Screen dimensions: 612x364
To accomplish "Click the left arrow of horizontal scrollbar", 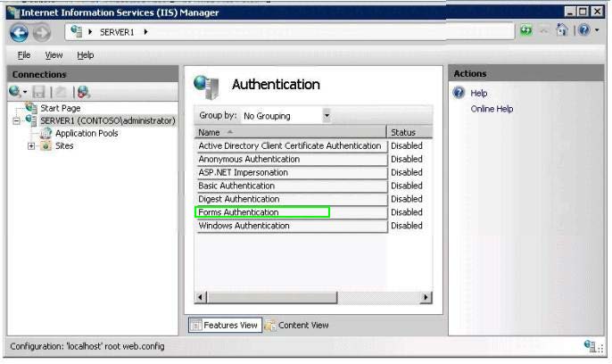I will [200, 297].
